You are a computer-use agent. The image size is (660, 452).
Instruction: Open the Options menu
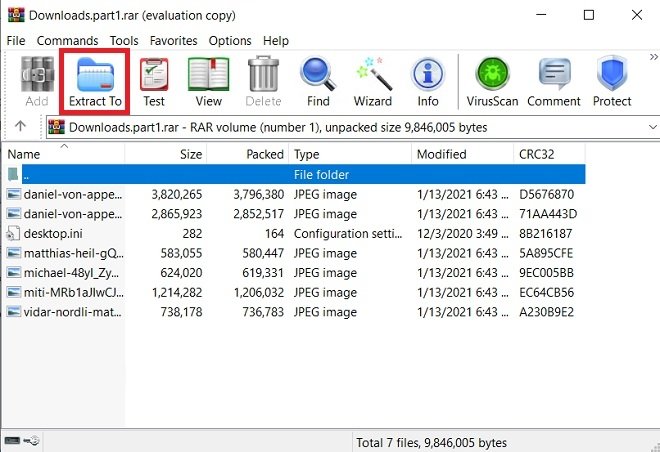pyautogui.click(x=230, y=41)
